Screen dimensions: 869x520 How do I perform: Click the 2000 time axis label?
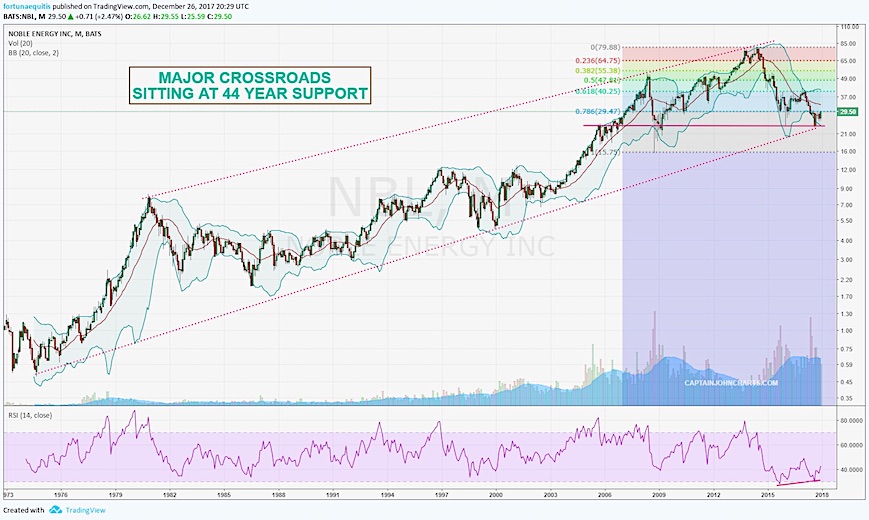(x=495, y=493)
